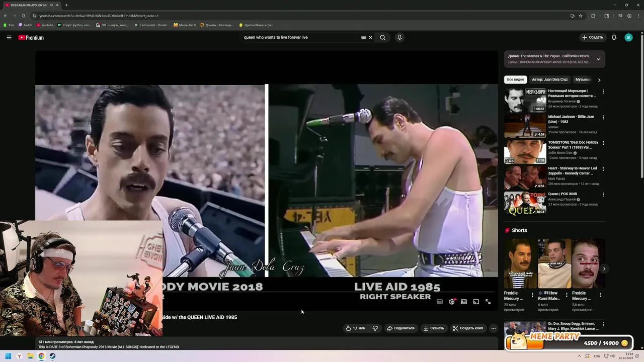
Task: Select the Все видео filter chip
Action: (x=515, y=79)
